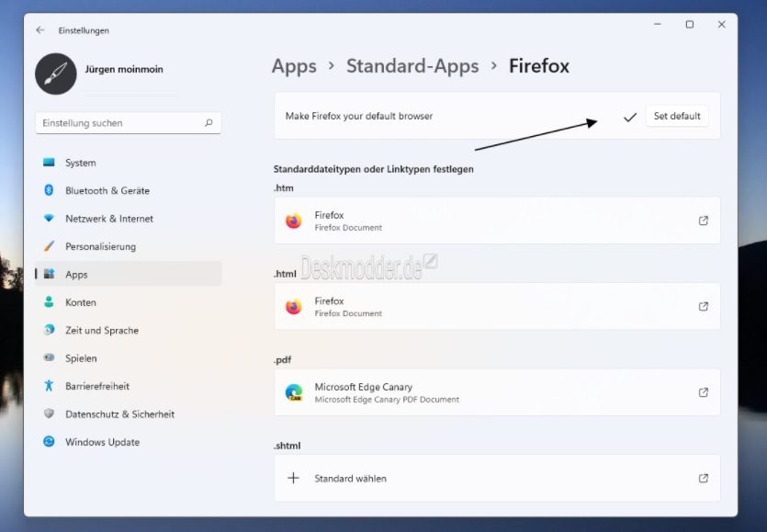Go to Netzwerk & Internet settings
Screen dimensions: 767x532
[108, 219]
